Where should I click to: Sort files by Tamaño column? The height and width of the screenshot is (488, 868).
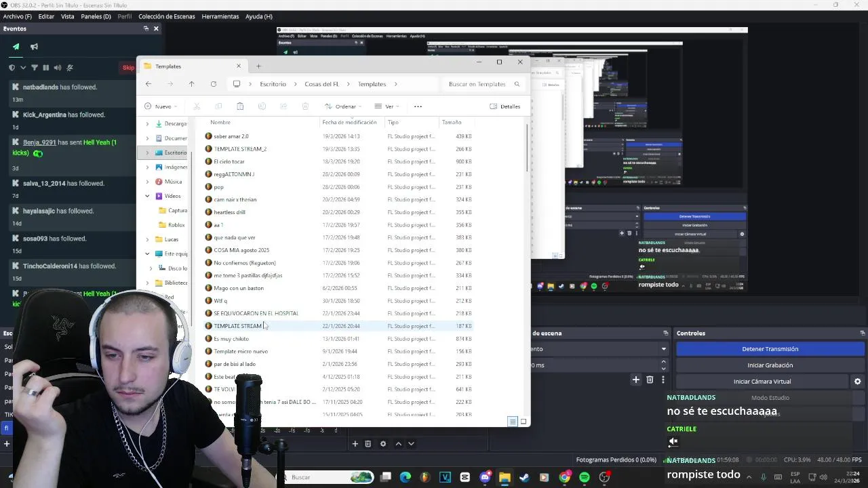[452, 123]
